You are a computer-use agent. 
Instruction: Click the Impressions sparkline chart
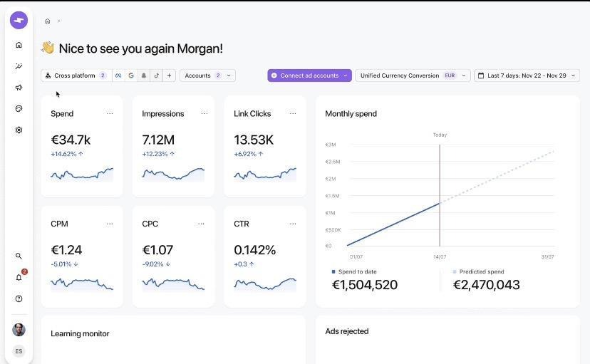[173, 175]
